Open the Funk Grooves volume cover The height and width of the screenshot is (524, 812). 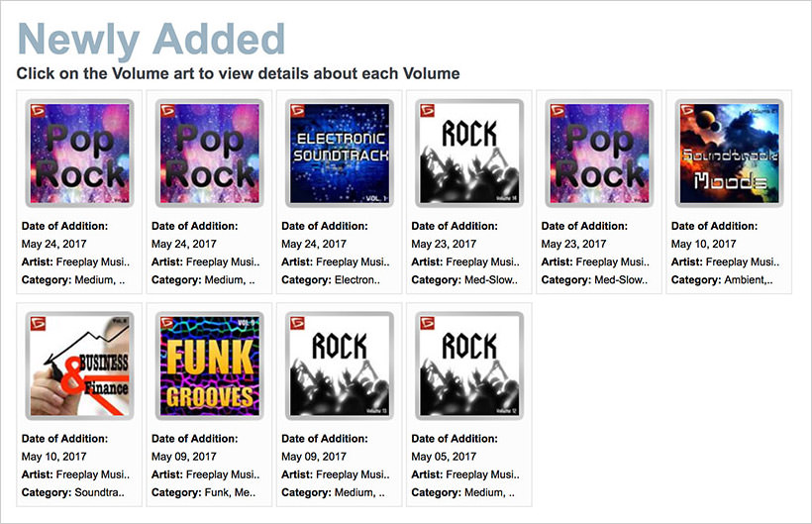click(209, 366)
